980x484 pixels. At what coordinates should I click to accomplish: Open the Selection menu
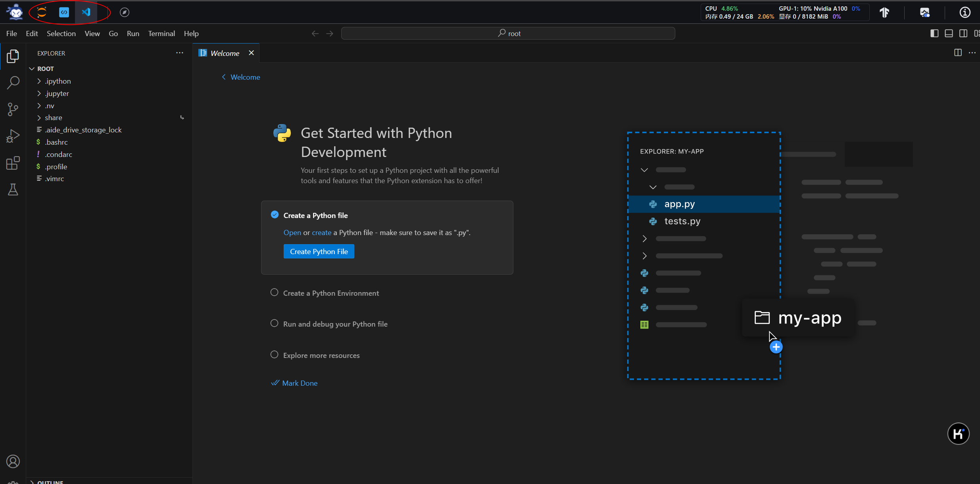[x=61, y=34]
